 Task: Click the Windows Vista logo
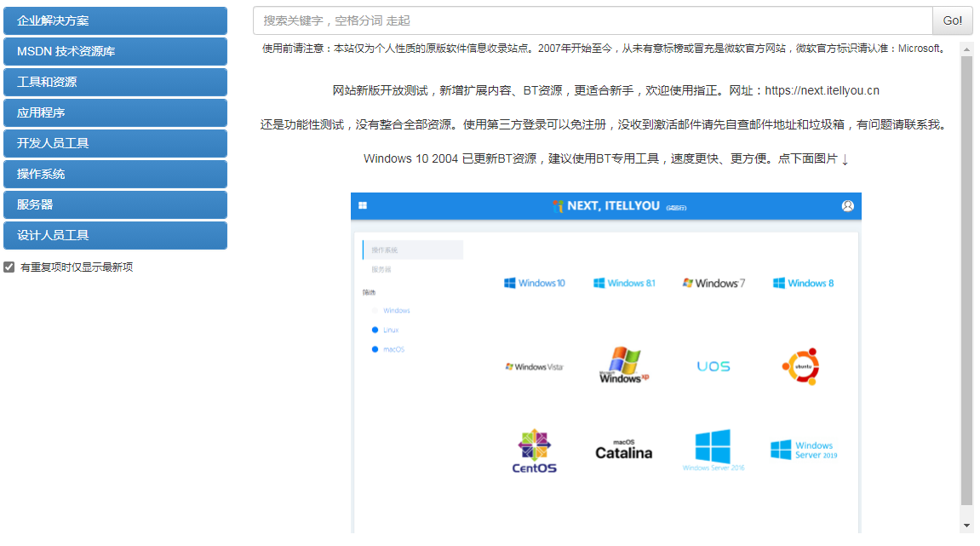click(535, 366)
